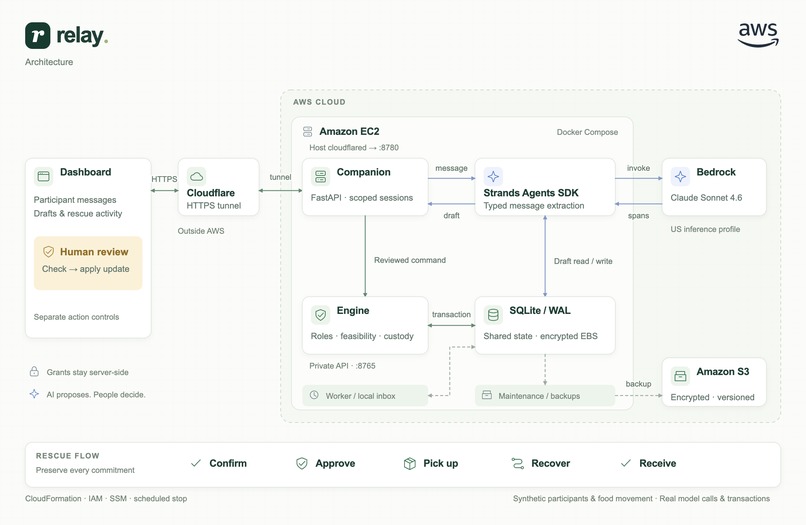
Task: Click the SQLite database icon
Action: (493, 315)
